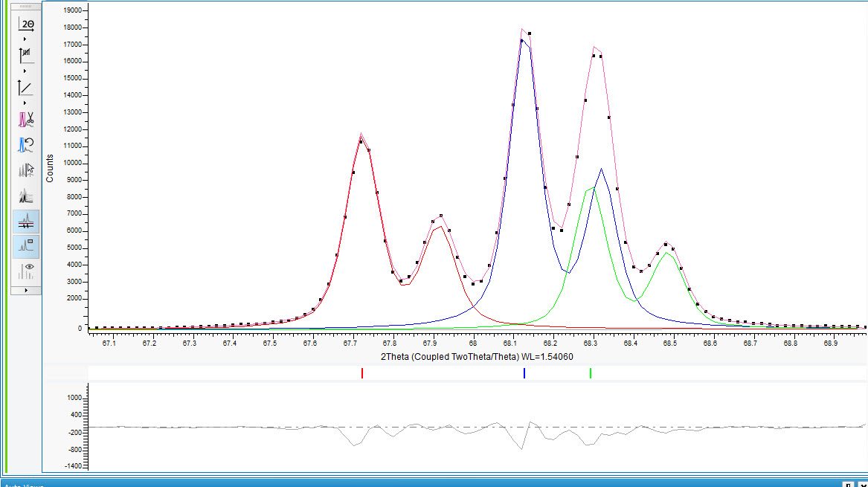Click the blue peak undo-arrow icon
The height and width of the screenshot is (487, 868).
[26, 144]
